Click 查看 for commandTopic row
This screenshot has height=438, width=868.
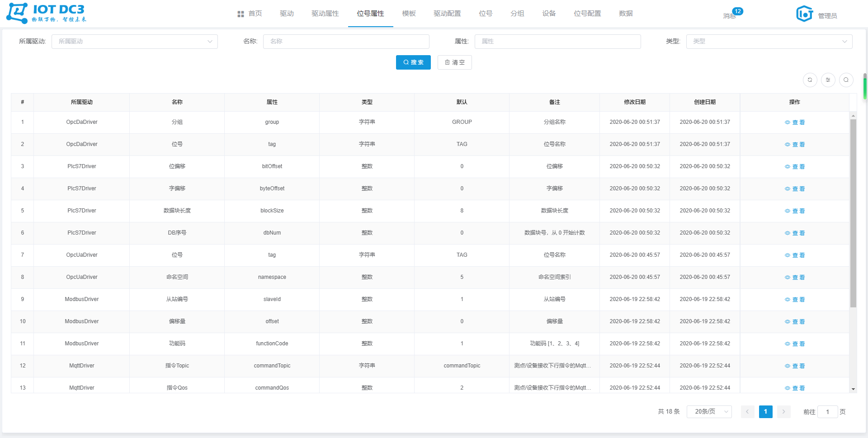pyautogui.click(x=795, y=366)
